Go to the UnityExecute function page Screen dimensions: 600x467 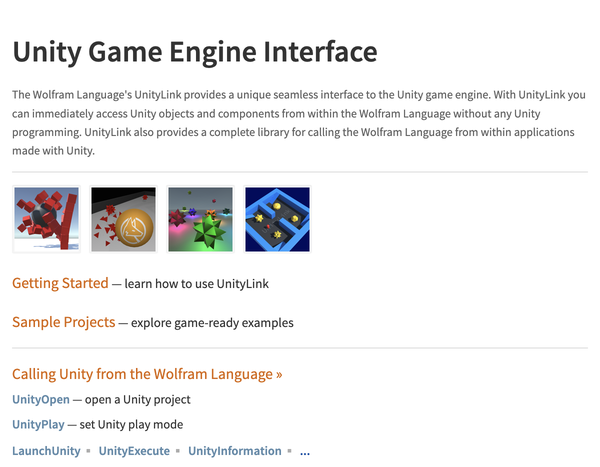pyautogui.click(x=134, y=451)
